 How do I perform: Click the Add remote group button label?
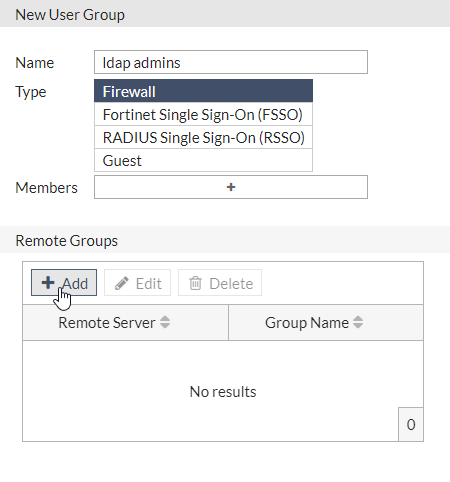click(x=75, y=284)
